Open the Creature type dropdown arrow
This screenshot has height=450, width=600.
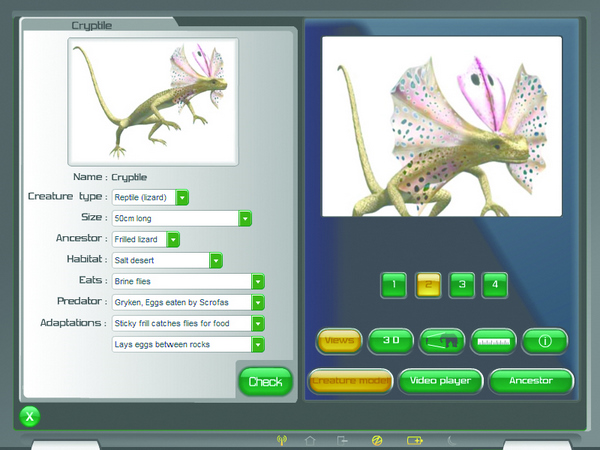(x=183, y=197)
